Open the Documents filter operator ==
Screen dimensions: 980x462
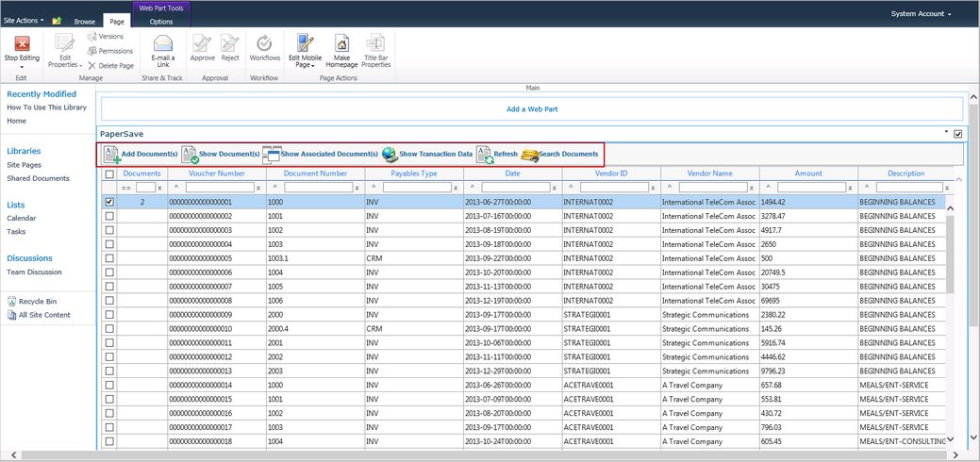[x=126, y=188]
